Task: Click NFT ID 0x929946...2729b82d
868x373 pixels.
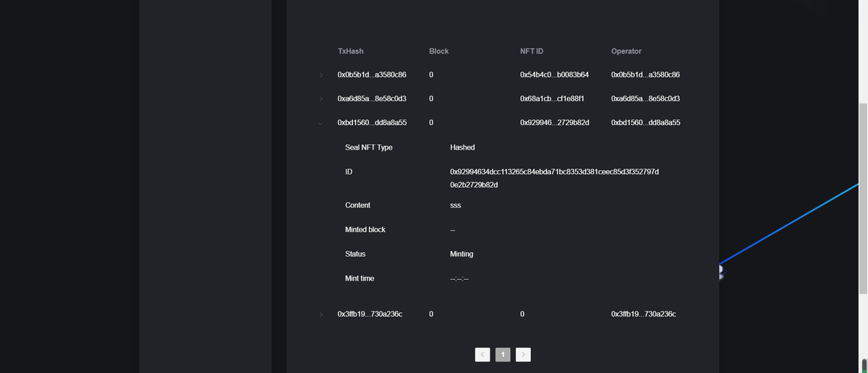Action: click(555, 123)
